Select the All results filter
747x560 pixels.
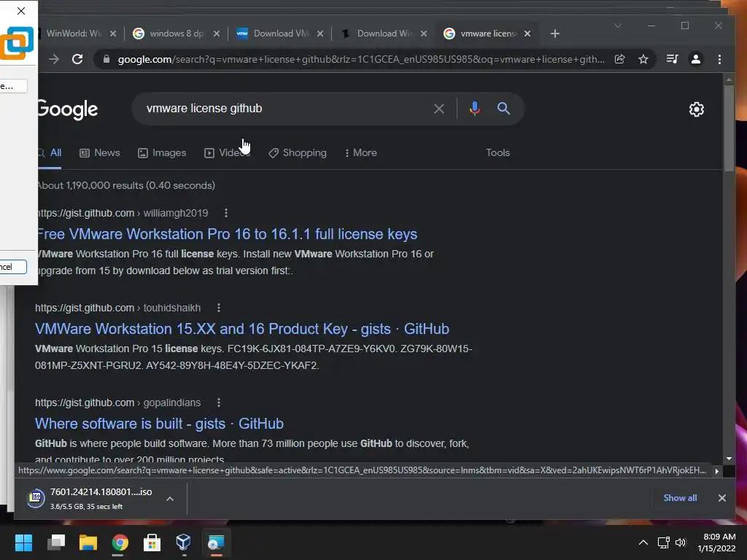(50, 153)
